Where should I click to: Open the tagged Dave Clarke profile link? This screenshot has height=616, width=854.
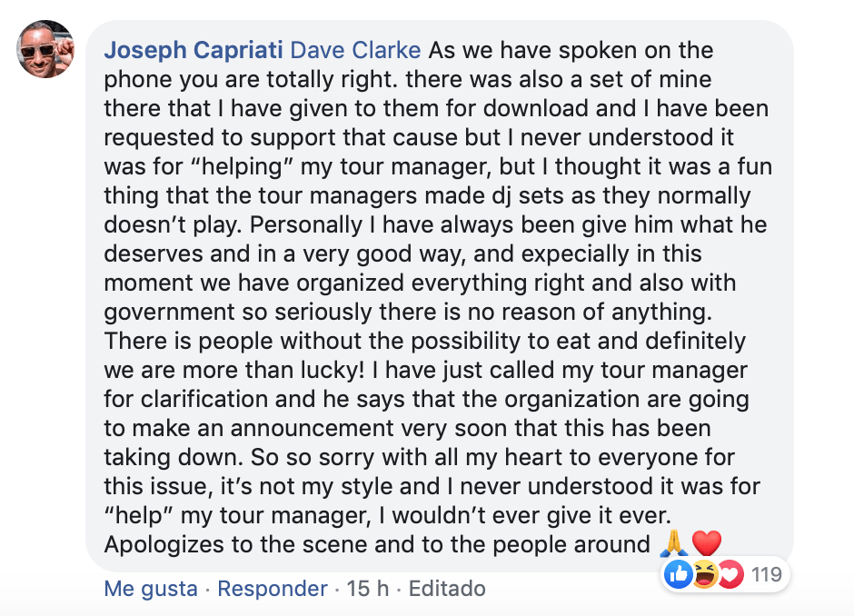tap(356, 49)
